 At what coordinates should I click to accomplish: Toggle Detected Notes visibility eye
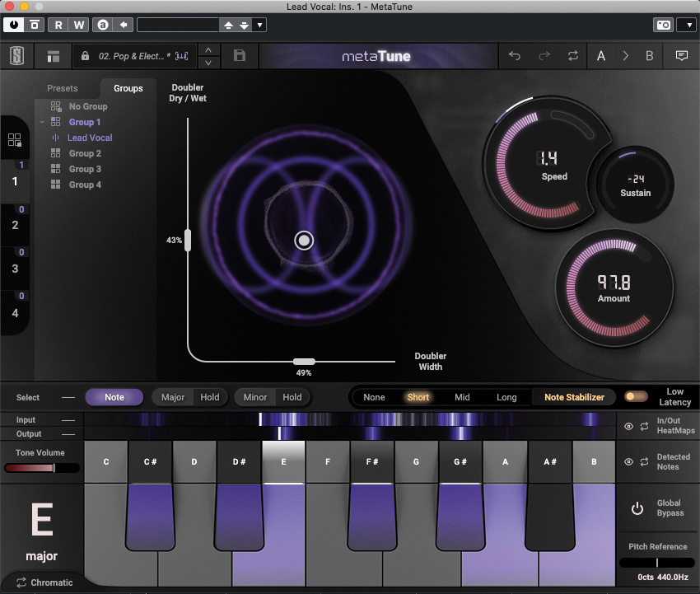pyautogui.click(x=629, y=461)
